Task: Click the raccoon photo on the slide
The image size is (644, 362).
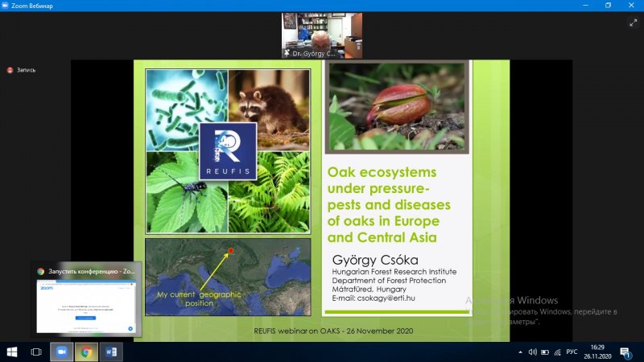Action: point(269,109)
